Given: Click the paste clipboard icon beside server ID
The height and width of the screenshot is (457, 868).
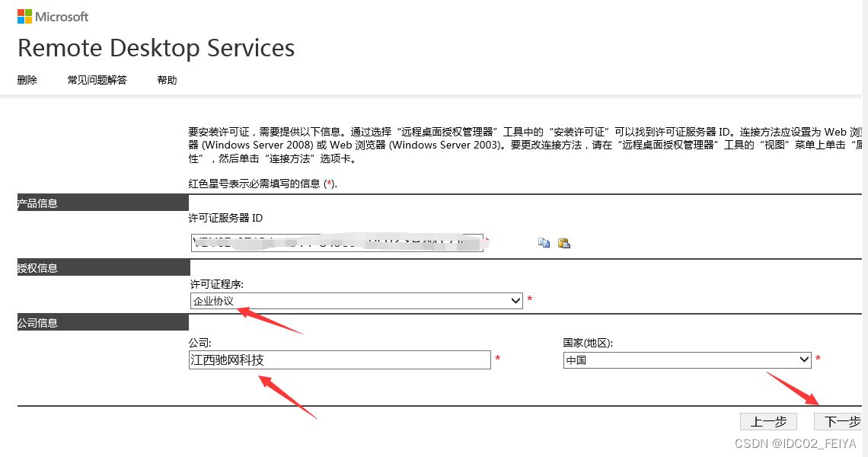Looking at the screenshot, I should tap(564, 243).
